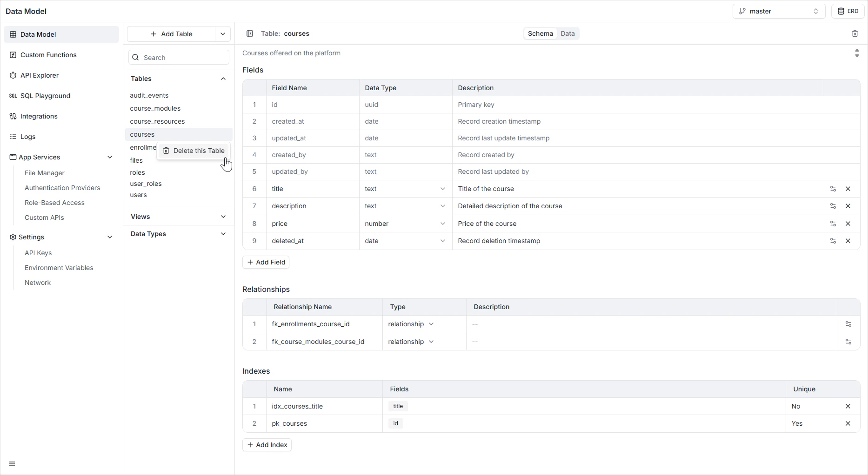The height and width of the screenshot is (475, 868).
Task: Open field settings for deleted_at
Action: 833,241
